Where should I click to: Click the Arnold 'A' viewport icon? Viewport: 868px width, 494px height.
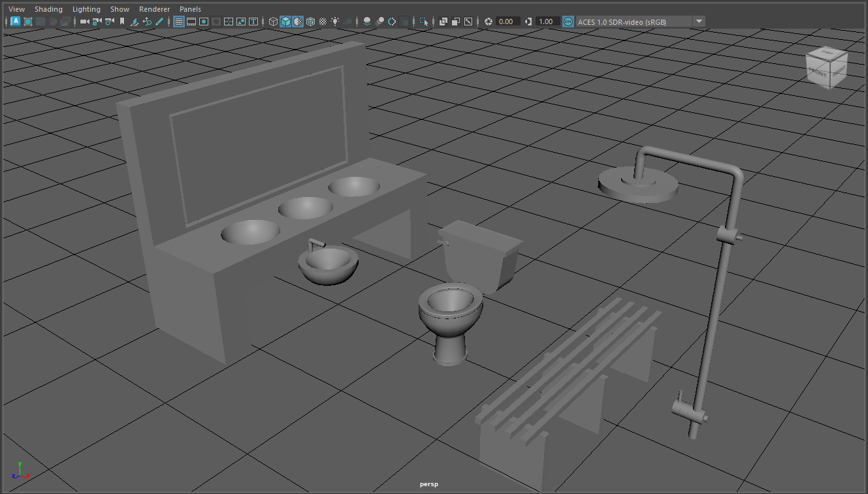coord(16,22)
